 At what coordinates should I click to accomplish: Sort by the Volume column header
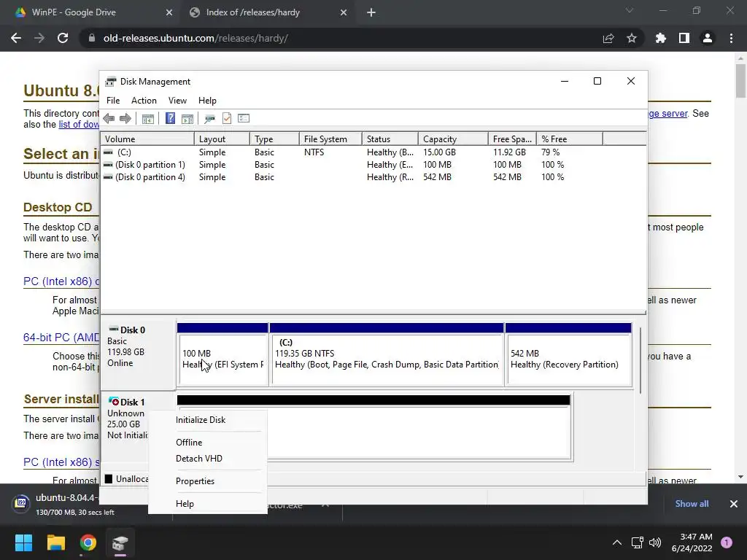[x=147, y=139]
